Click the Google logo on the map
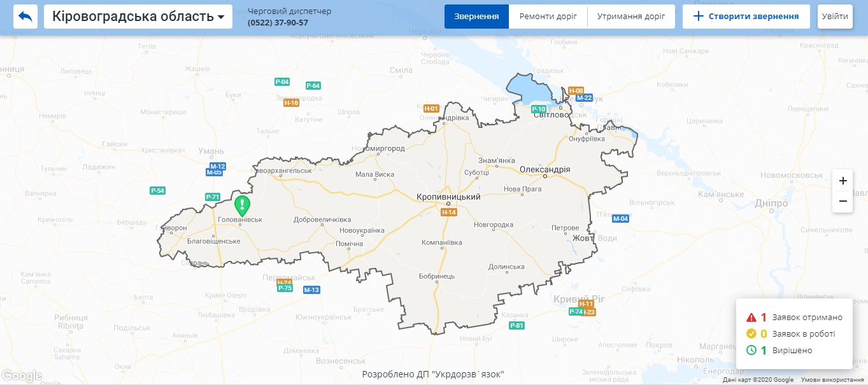This screenshot has height=385, width=868. 22,376
